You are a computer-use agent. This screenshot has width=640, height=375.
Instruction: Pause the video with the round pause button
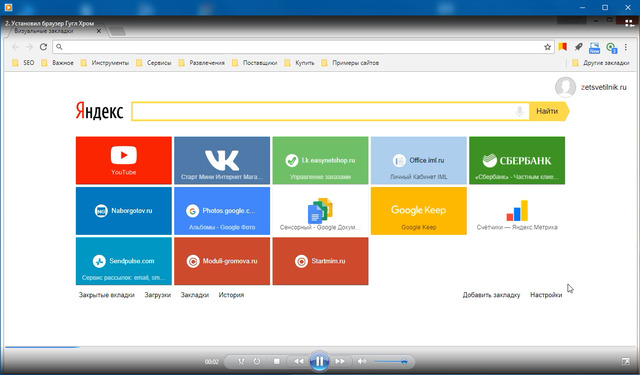[x=319, y=361]
